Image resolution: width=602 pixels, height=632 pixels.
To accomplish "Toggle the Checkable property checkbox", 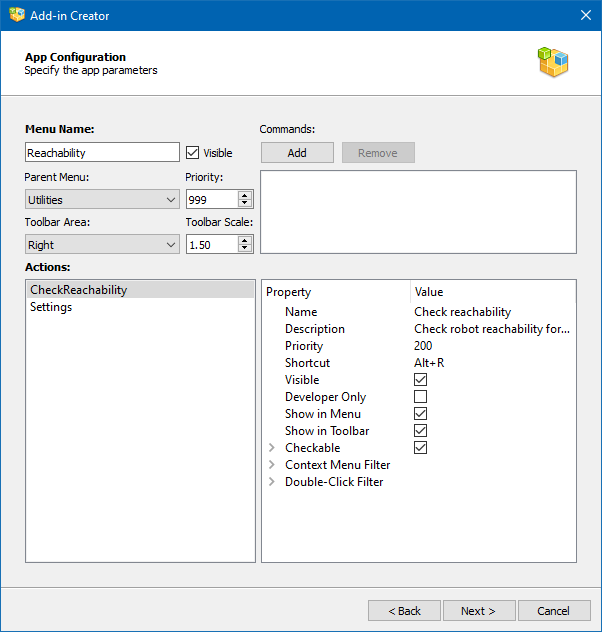I will tap(421, 448).
